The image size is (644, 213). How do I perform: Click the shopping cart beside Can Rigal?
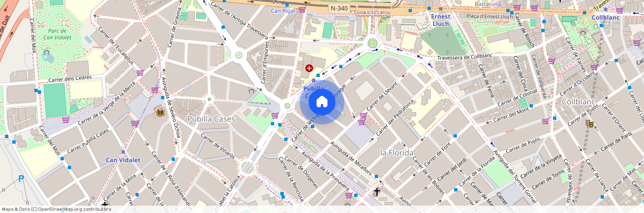[x=302, y=9]
